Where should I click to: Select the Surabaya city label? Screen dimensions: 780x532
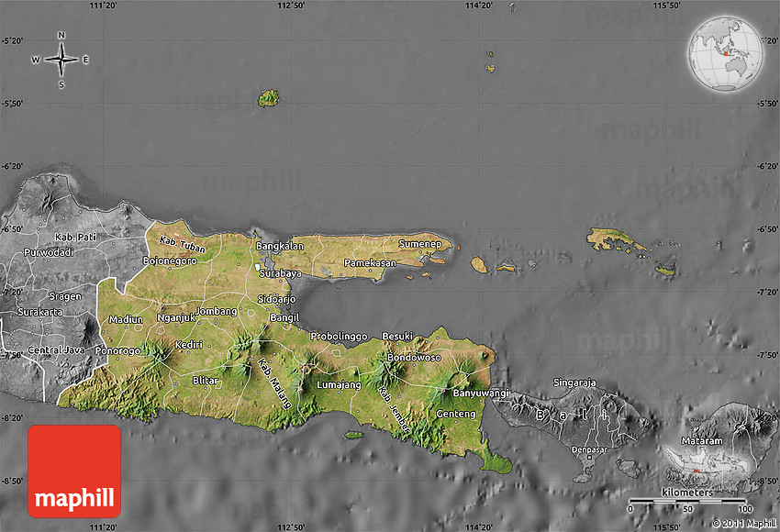coord(279,273)
